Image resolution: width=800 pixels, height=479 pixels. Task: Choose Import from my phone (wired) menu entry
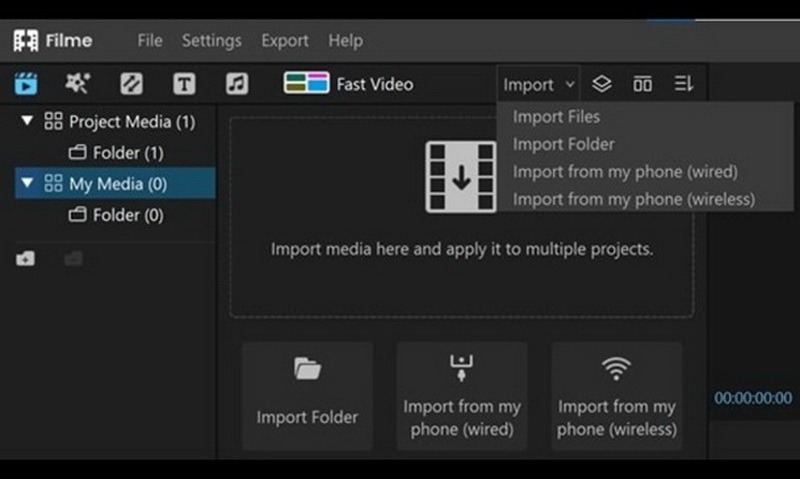[x=625, y=172]
